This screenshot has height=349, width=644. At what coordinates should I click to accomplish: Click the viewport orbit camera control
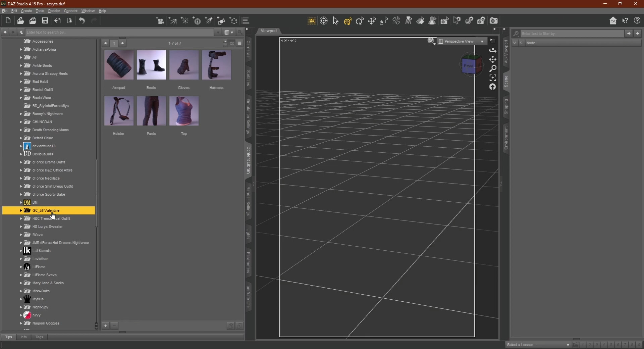click(493, 50)
